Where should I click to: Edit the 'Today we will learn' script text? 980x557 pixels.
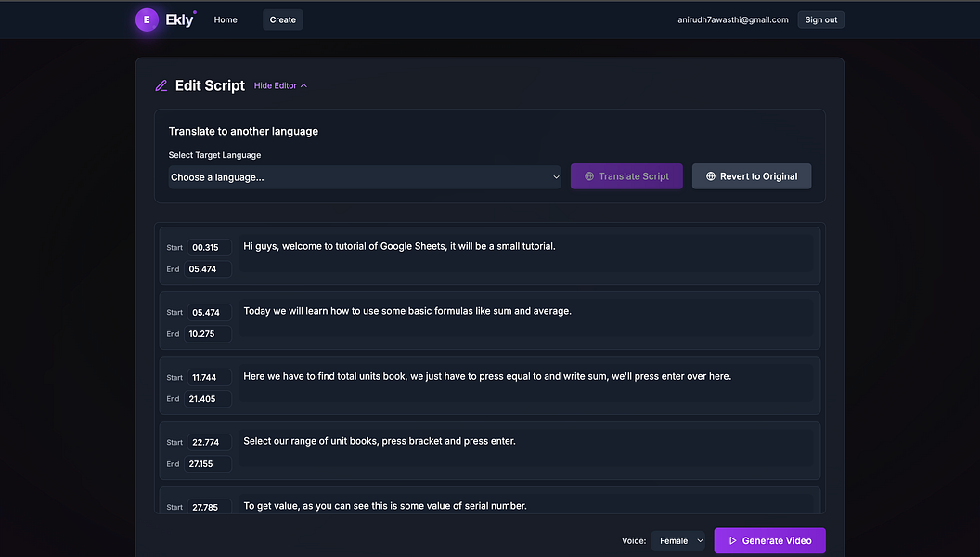point(528,318)
